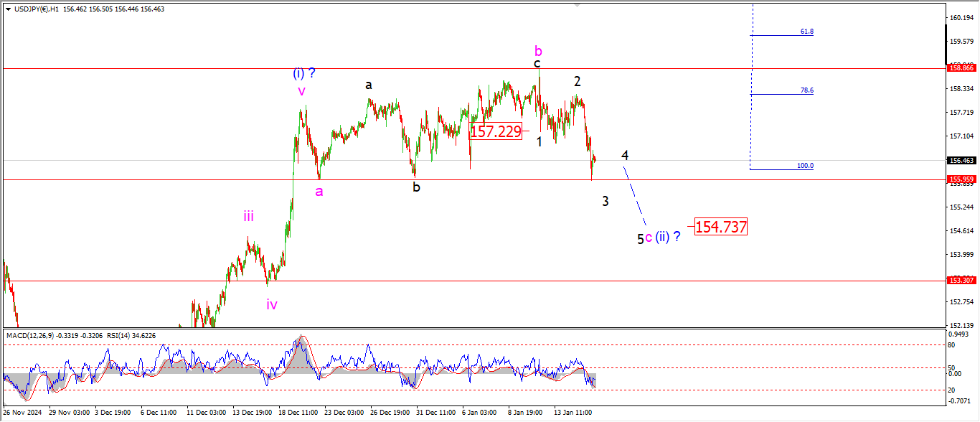This screenshot has width=980, height=422.
Task: Click the magenta "b" wave label
Action: (538, 50)
